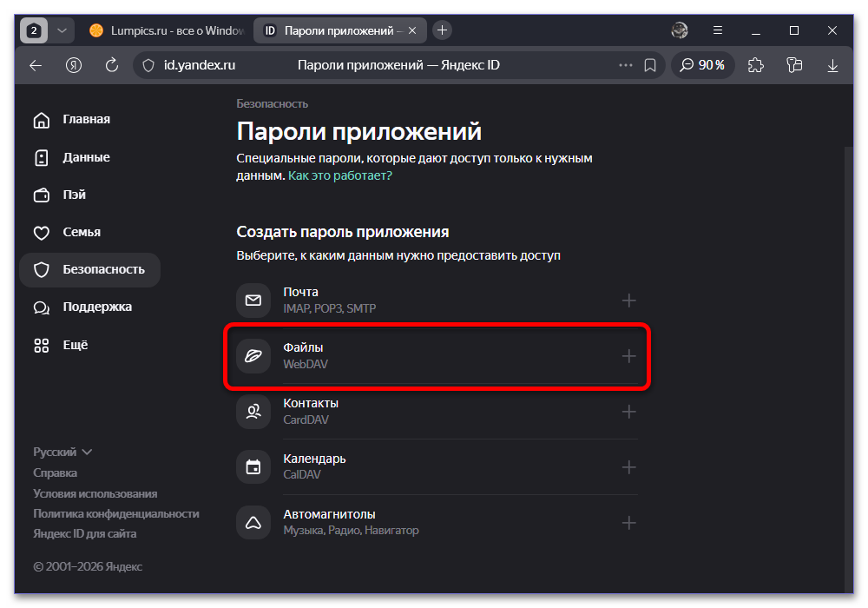868x608 pixels.
Task: Select the Файлы WebDAV row
Action: pos(437,356)
